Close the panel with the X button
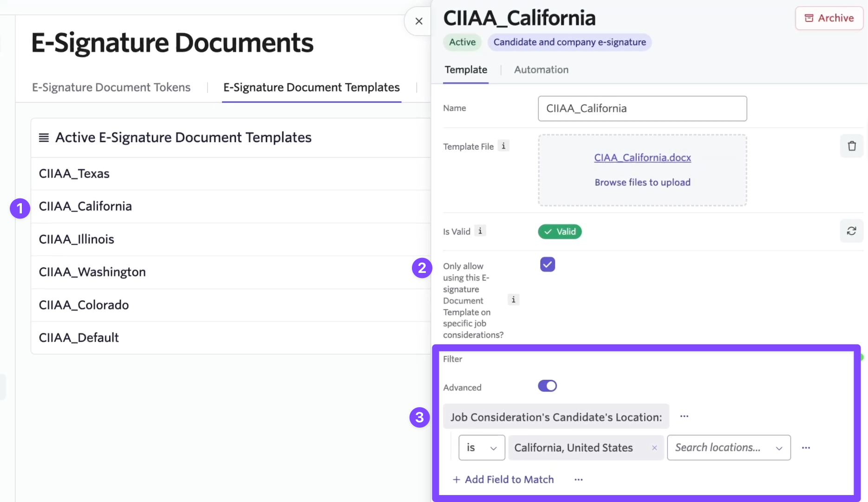Viewport: 868px width, 502px height. [x=418, y=21]
